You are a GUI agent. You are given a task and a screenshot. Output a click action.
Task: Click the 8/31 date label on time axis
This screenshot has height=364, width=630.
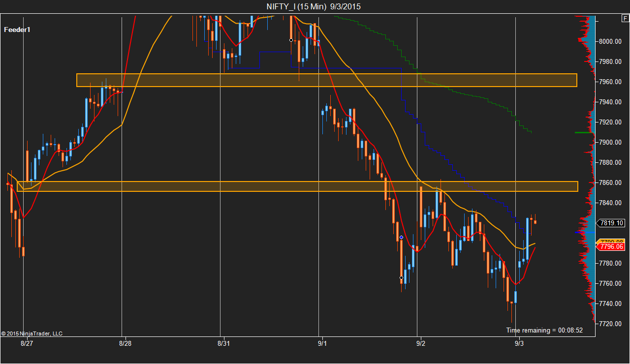tap(223, 343)
